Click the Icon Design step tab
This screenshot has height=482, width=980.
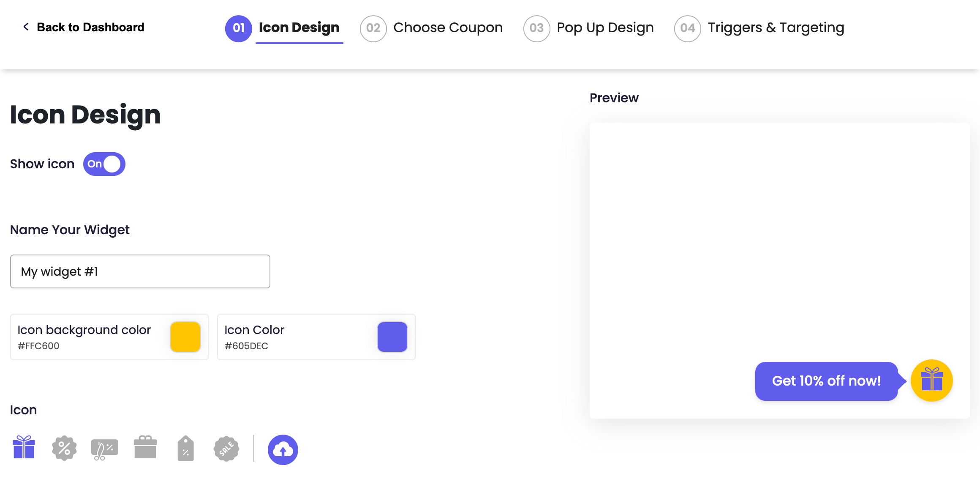pos(299,28)
